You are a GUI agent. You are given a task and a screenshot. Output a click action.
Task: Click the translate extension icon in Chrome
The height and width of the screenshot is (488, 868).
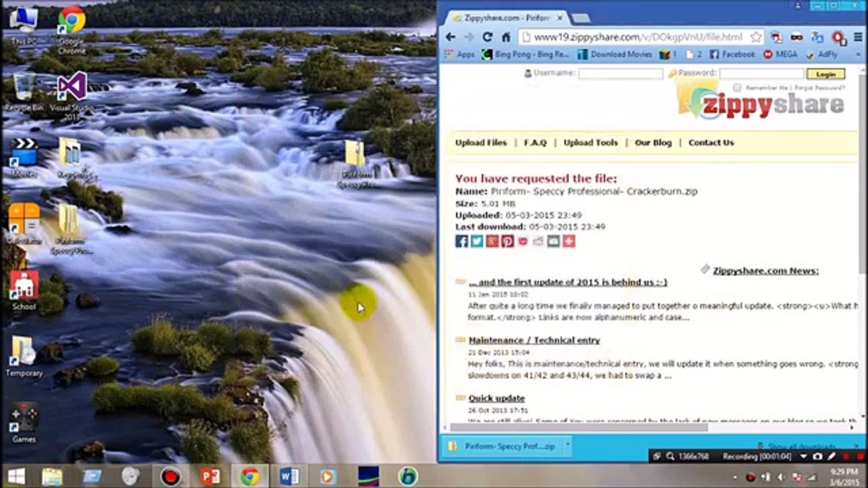818,37
